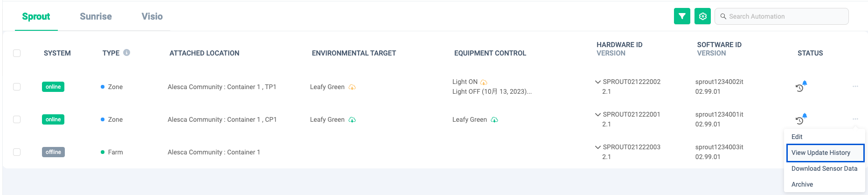This screenshot has width=868, height=195.
Task: Open update history status icon for SPROUT021222001
Action: [x=801, y=119]
